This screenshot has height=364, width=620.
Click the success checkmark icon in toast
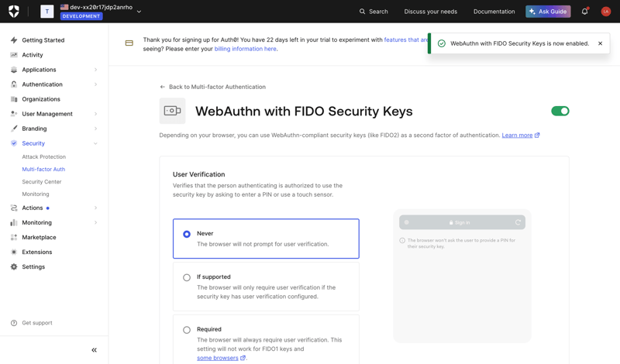pos(442,43)
